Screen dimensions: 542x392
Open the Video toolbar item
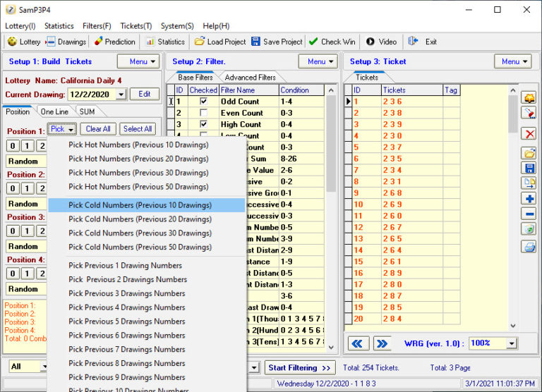coord(381,42)
